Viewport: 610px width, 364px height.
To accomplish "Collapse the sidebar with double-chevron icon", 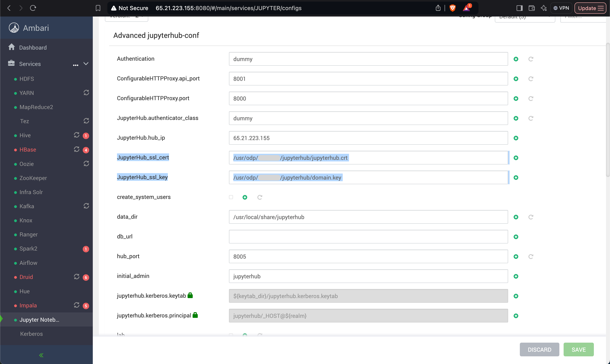I will pos(41,355).
